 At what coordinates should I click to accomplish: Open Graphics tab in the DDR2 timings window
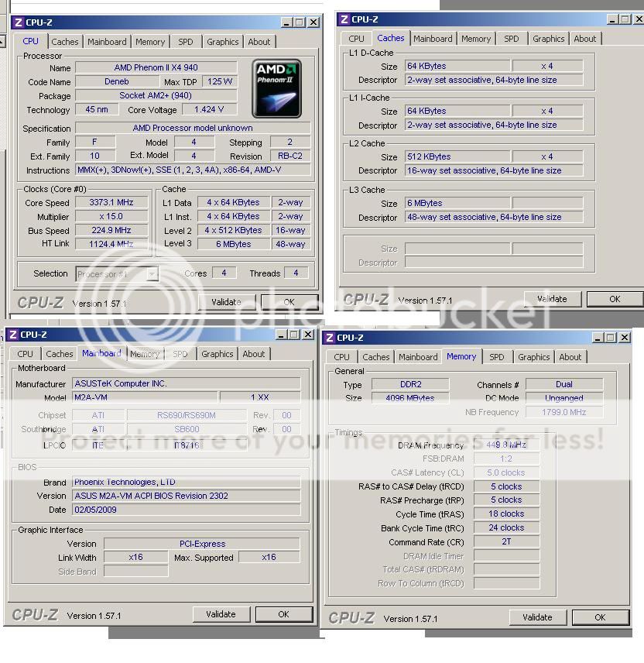point(534,357)
